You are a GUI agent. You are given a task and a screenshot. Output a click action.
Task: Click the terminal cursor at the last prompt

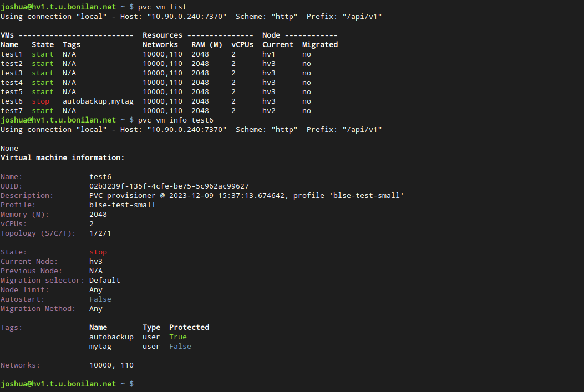pyautogui.click(x=140, y=384)
